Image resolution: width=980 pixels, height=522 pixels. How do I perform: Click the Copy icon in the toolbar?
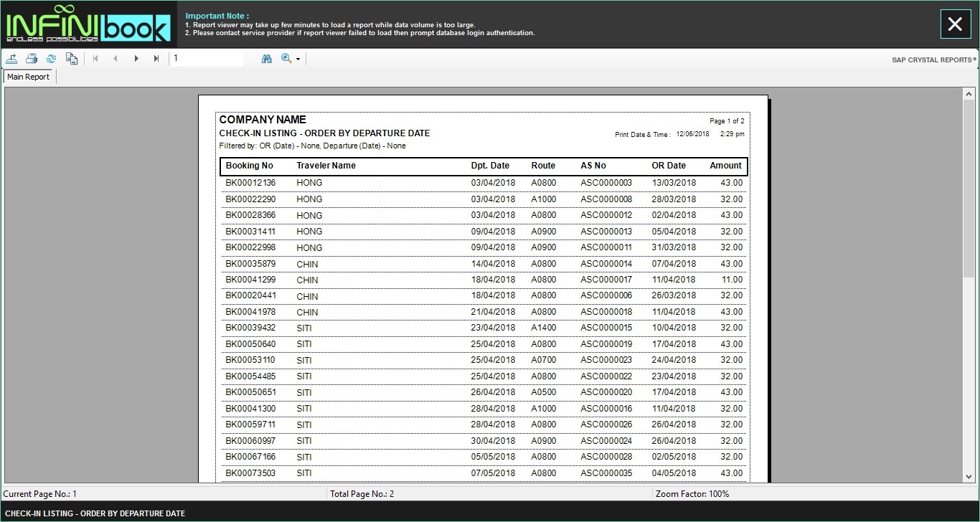72,59
